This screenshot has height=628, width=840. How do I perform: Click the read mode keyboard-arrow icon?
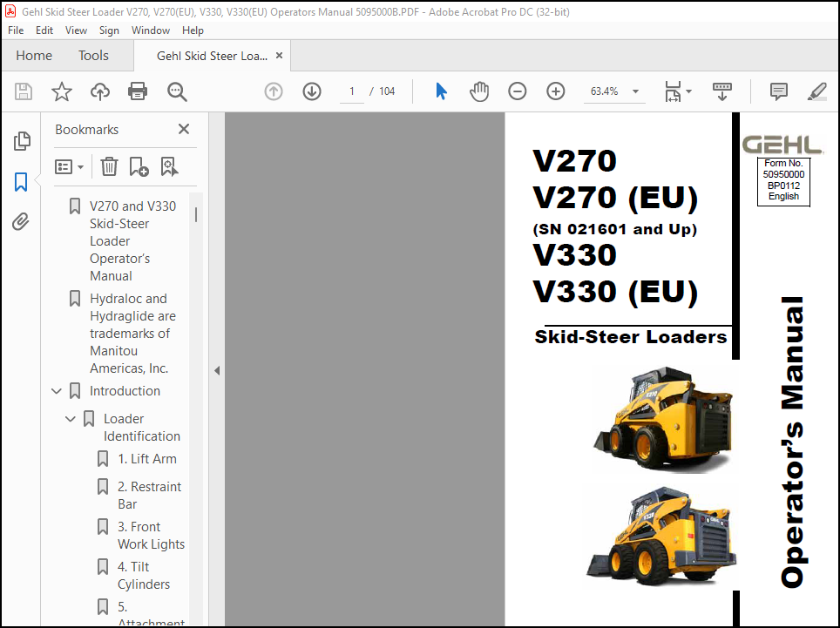pyautogui.click(x=722, y=91)
